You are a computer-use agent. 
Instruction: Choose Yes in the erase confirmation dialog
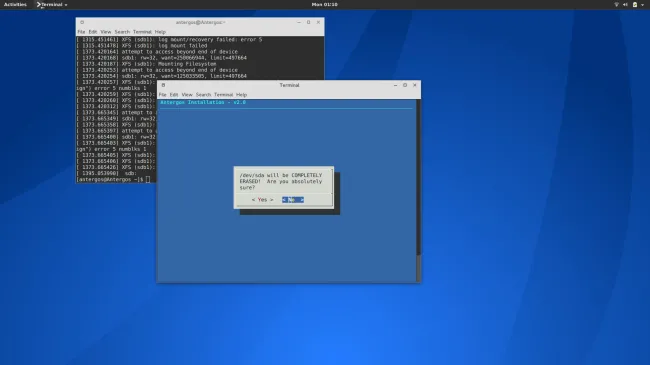262,200
